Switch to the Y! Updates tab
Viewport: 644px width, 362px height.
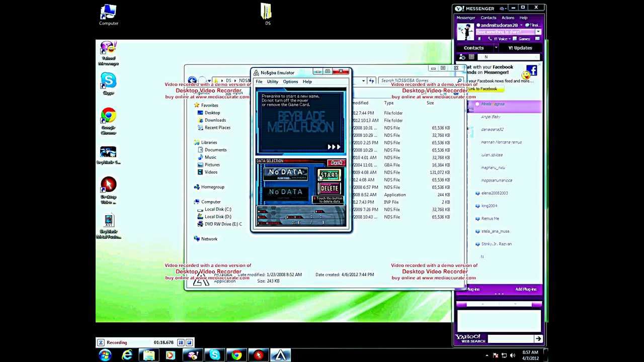(x=520, y=48)
